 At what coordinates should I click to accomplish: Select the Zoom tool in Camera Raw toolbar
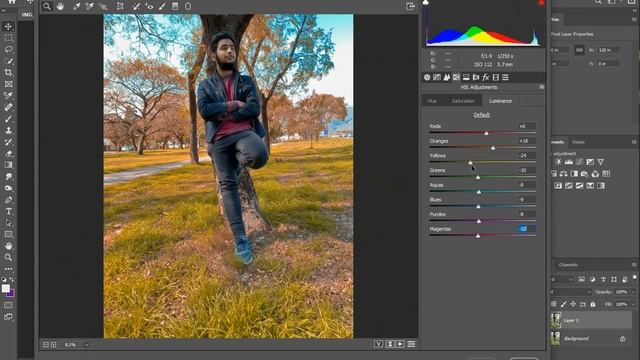(x=47, y=6)
